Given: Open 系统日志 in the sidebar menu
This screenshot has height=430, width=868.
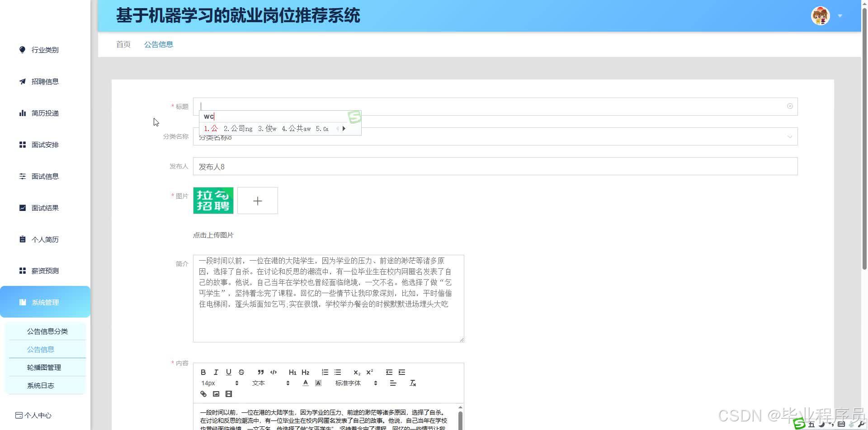Looking at the screenshot, I should (x=40, y=385).
